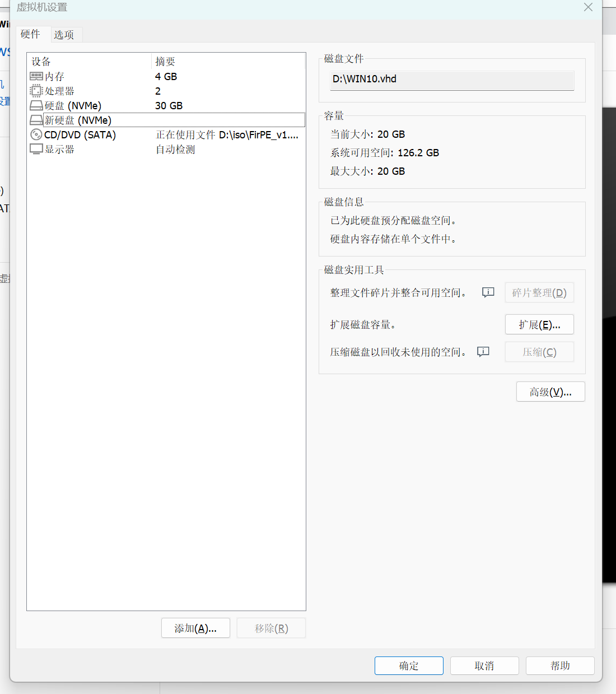
Task: Click the processor count value 2
Action: click(x=158, y=91)
